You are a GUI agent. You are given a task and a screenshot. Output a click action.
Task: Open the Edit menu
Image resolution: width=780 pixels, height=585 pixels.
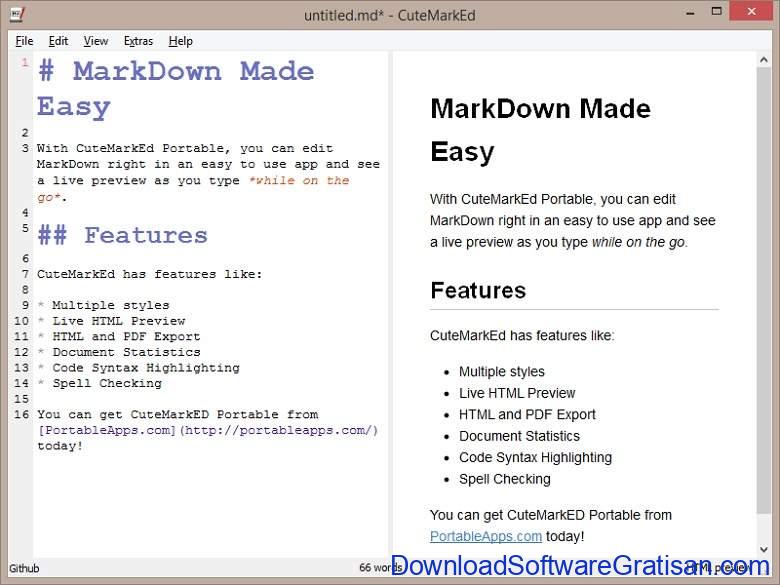pyautogui.click(x=58, y=41)
